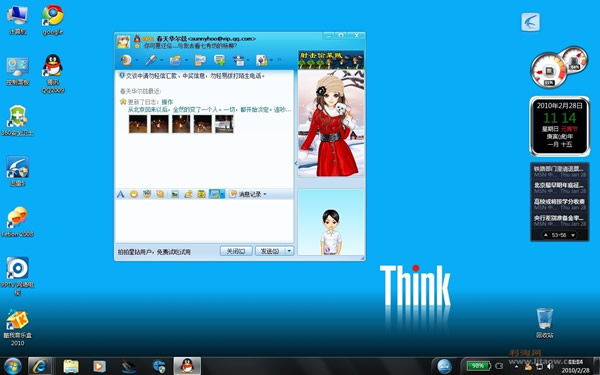
Task: Open the fifth diary photo thumbnail
Action: pyautogui.click(x=224, y=124)
